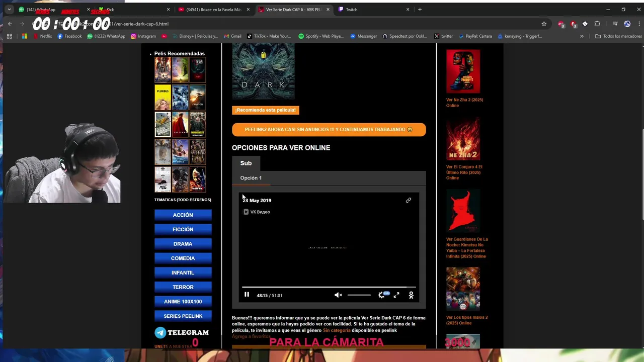Open the ACCIÓN category
The image size is (644, 362).
[183, 215]
